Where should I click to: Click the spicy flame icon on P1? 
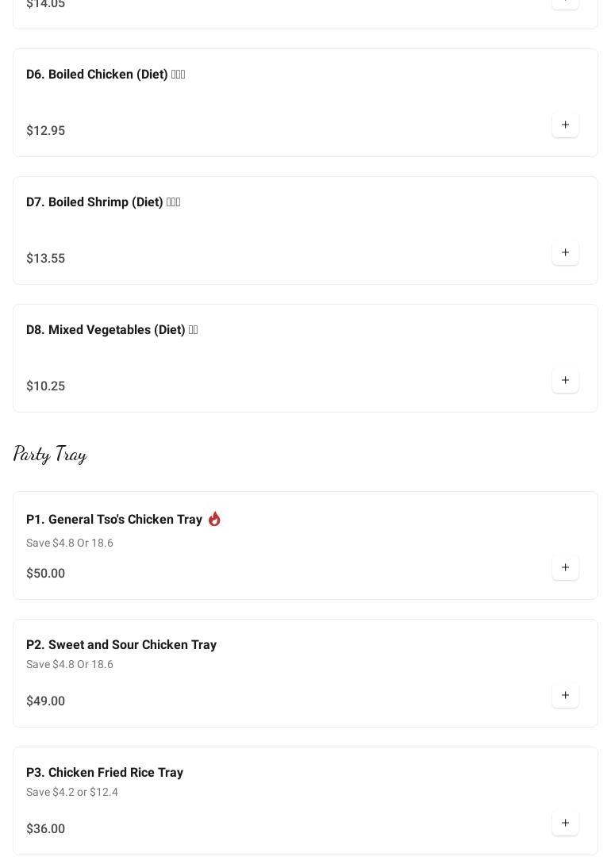[x=214, y=519]
